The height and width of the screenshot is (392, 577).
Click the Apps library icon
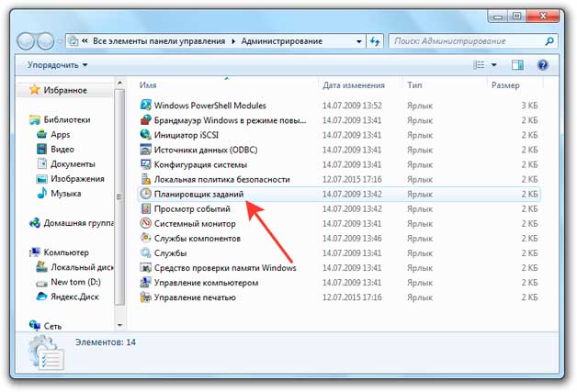pos(42,134)
